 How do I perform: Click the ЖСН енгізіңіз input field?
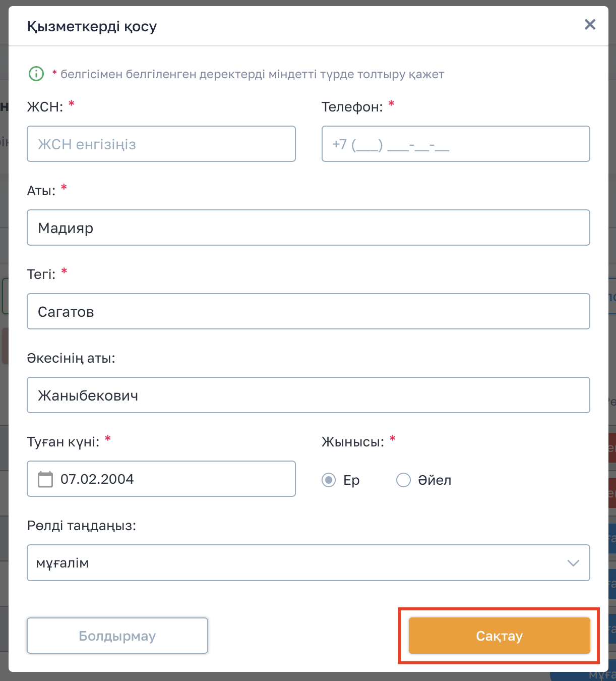click(x=161, y=144)
